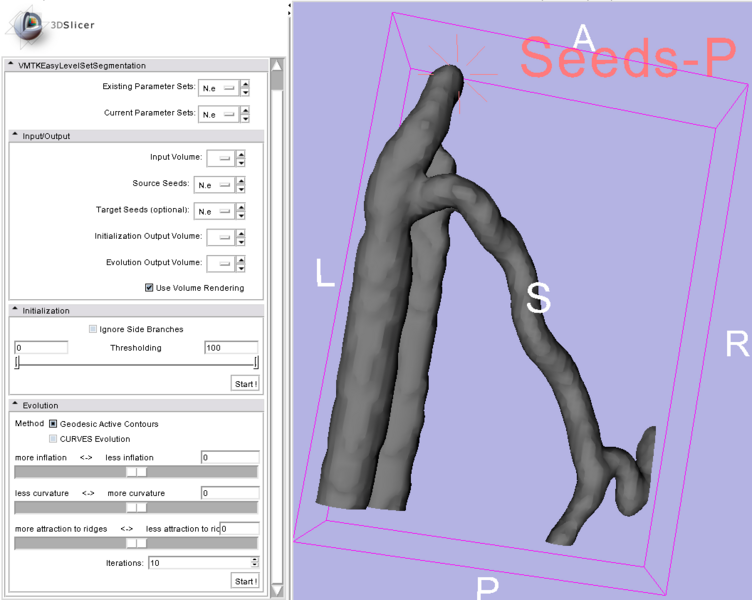752x600 pixels.
Task: Click the down arrow beside Source Seeds selector
Action: click(x=242, y=189)
